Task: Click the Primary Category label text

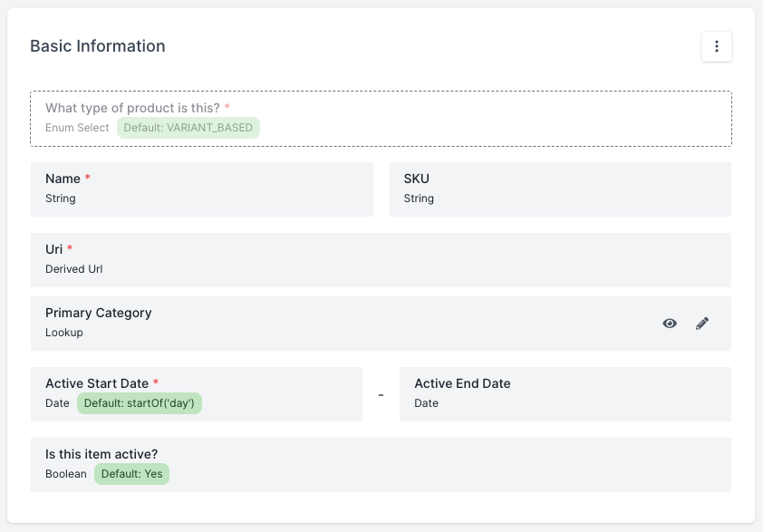Action: pos(98,313)
